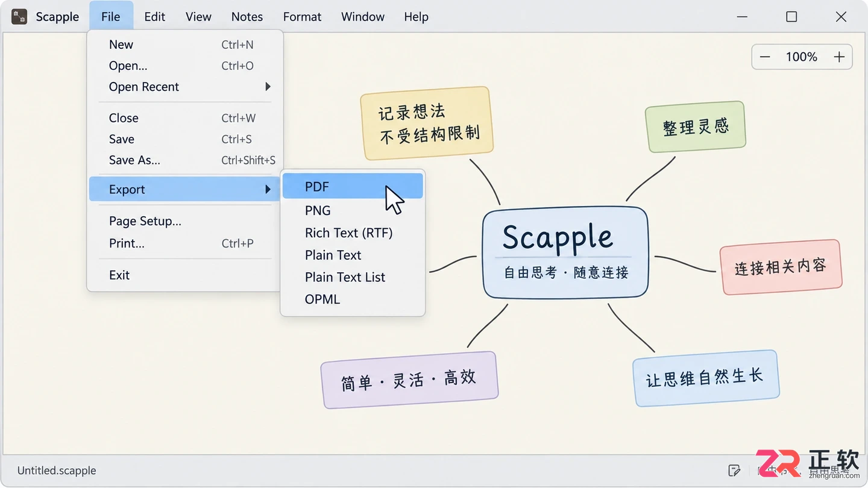Zoom out with the minus button
Screen dimensions: 868x488
point(765,57)
